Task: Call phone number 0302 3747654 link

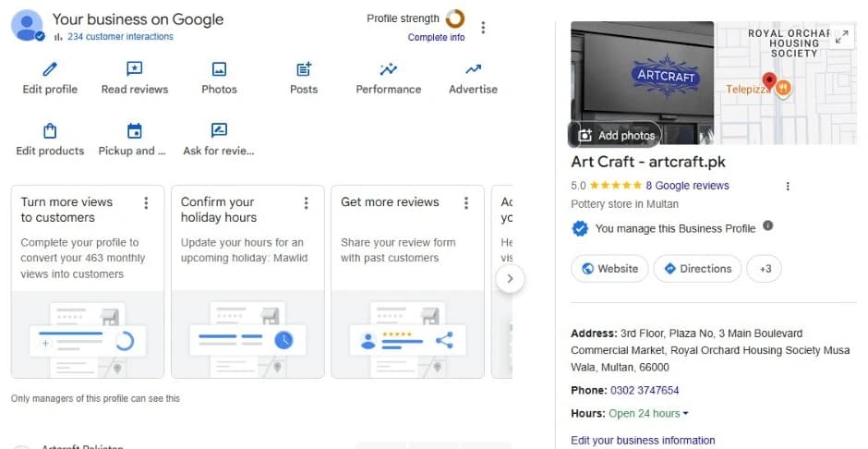Action: pos(645,390)
